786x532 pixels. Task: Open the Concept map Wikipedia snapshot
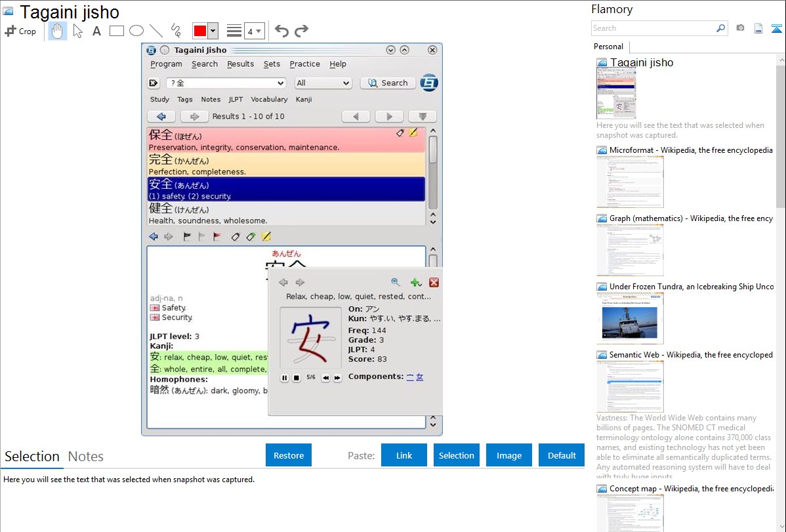click(630, 514)
